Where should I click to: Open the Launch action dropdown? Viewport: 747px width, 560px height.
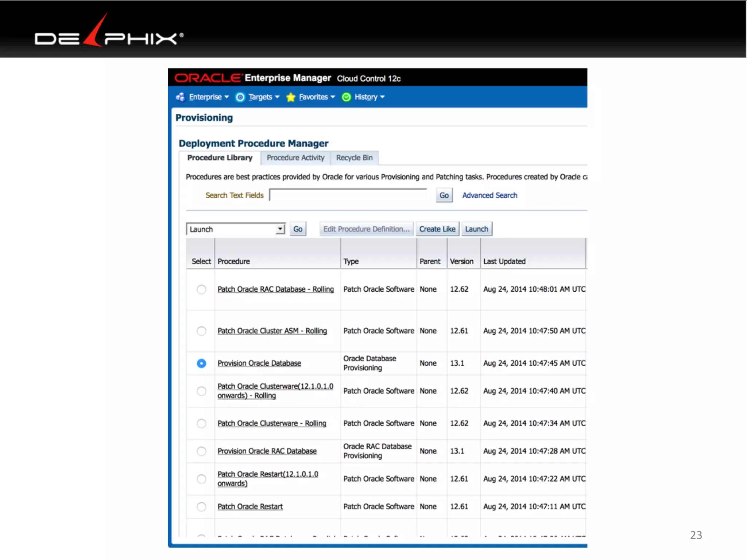[x=280, y=229]
